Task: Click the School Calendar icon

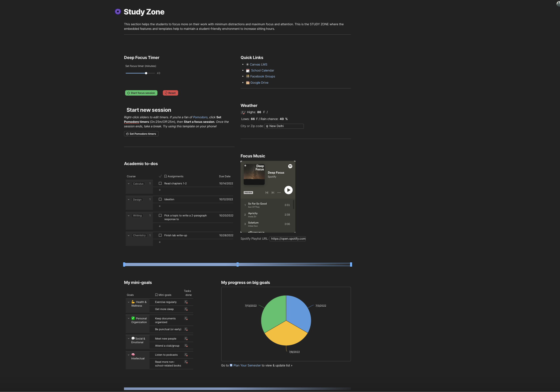Action: pyautogui.click(x=248, y=71)
